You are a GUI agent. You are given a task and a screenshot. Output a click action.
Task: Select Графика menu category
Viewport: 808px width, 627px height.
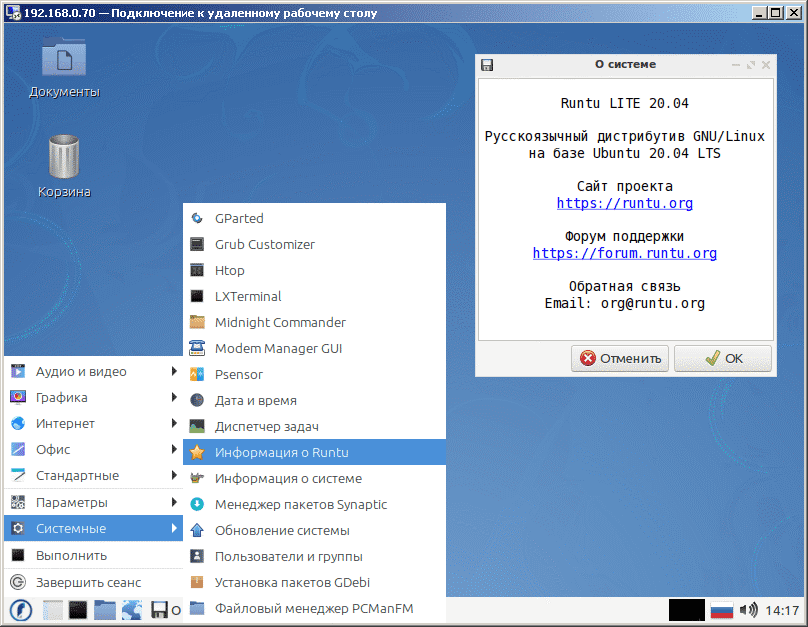point(93,397)
